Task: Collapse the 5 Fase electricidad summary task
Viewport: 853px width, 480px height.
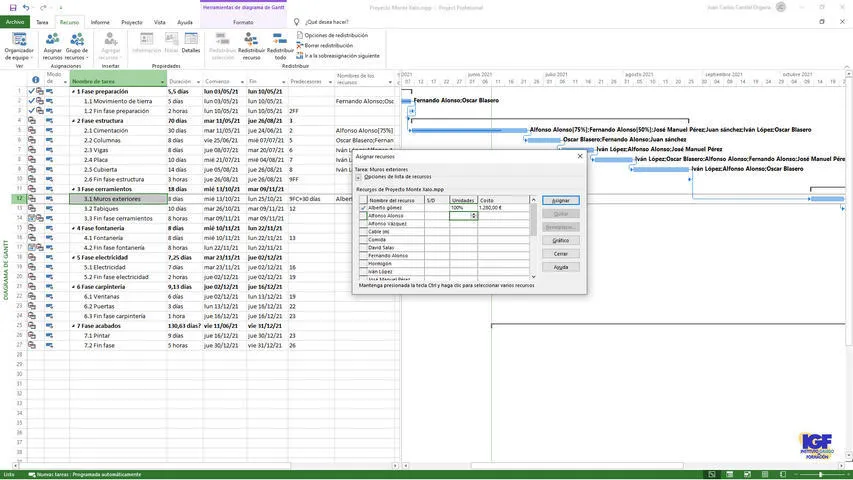Action: (74, 257)
